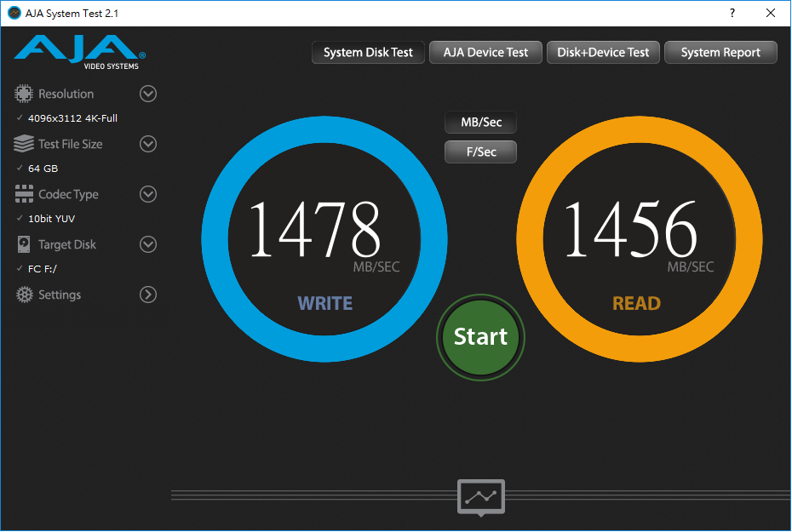This screenshot has height=532, width=792.
Task: Expand the Test File Size dropdown arrow
Action: [148, 144]
